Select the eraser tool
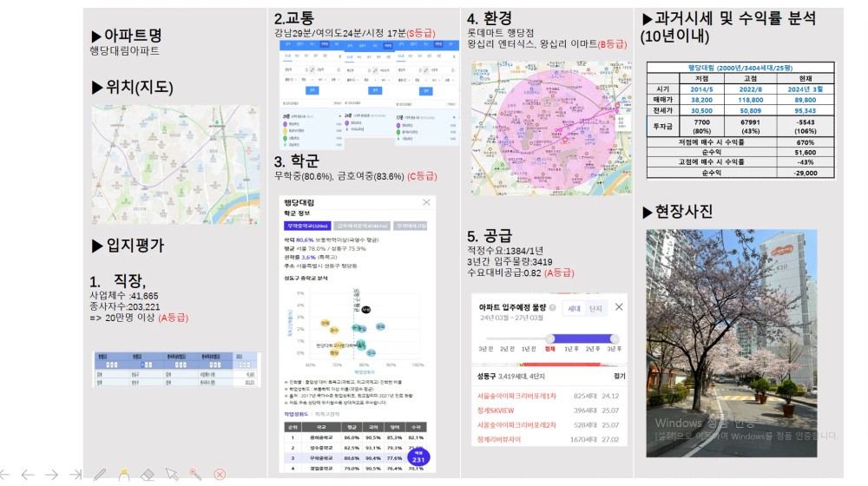868x486 pixels. coord(148,475)
